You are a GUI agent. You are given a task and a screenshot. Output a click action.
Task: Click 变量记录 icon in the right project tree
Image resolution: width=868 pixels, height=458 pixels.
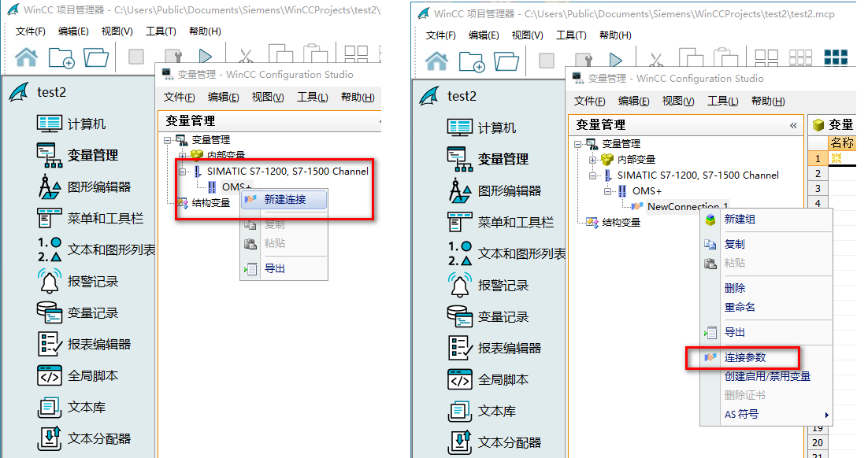pos(460,316)
